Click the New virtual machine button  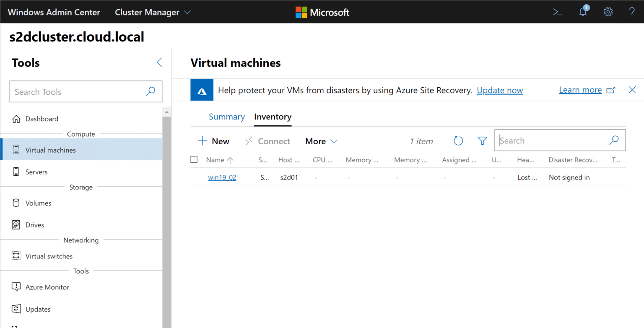tap(214, 141)
